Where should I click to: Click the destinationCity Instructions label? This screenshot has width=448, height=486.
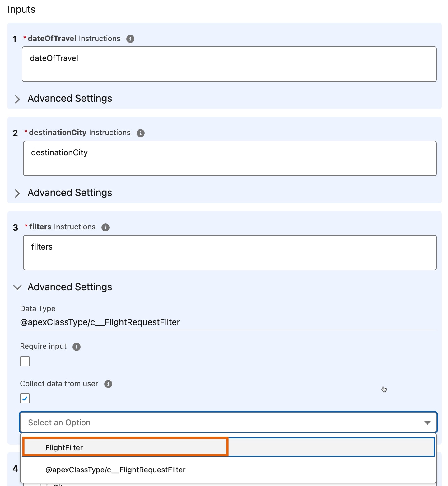80,133
